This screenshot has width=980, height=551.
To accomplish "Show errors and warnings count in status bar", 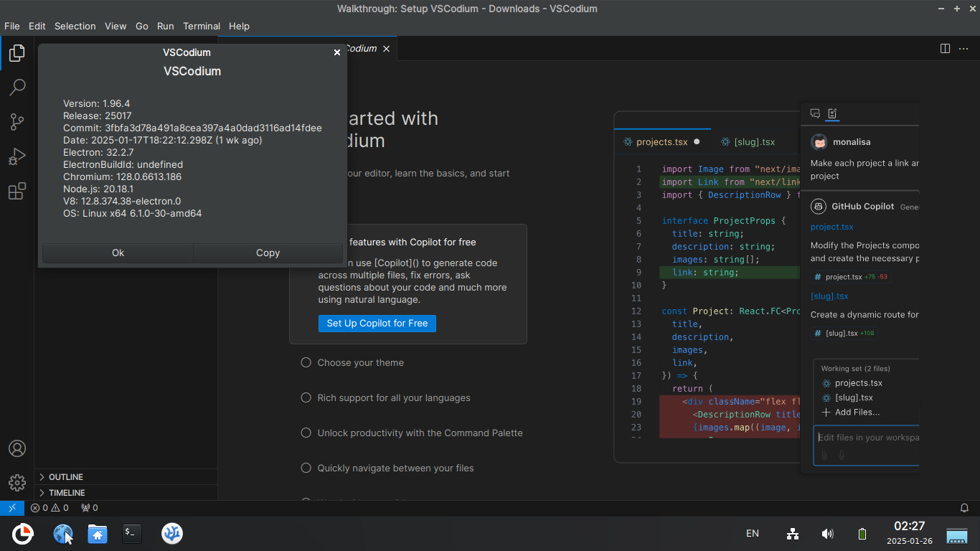I will pyautogui.click(x=50, y=508).
